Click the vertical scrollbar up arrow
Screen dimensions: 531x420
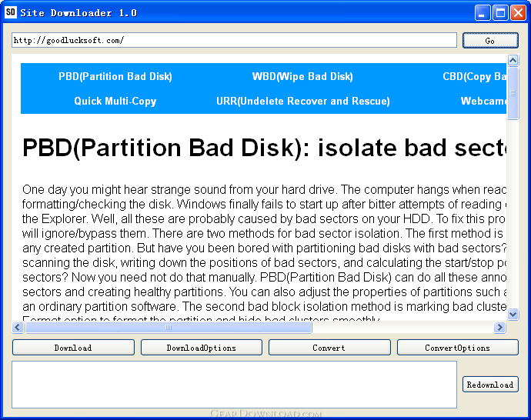coord(513,60)
